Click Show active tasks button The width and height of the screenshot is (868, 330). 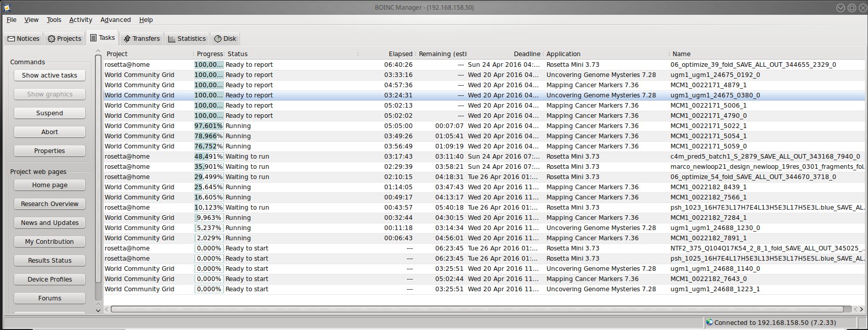49,75
